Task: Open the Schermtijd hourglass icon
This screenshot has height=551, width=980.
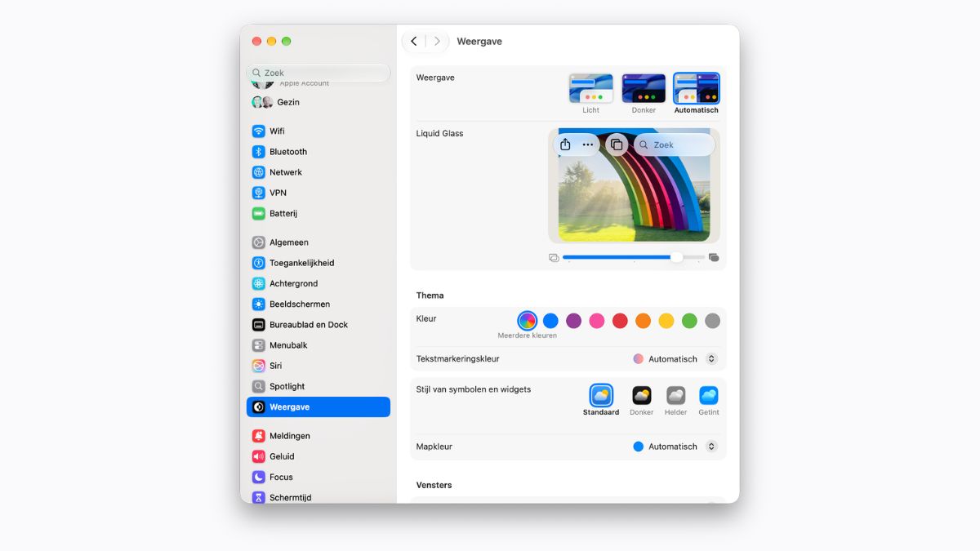Action: pyautogui.click(x=258, y=497)
